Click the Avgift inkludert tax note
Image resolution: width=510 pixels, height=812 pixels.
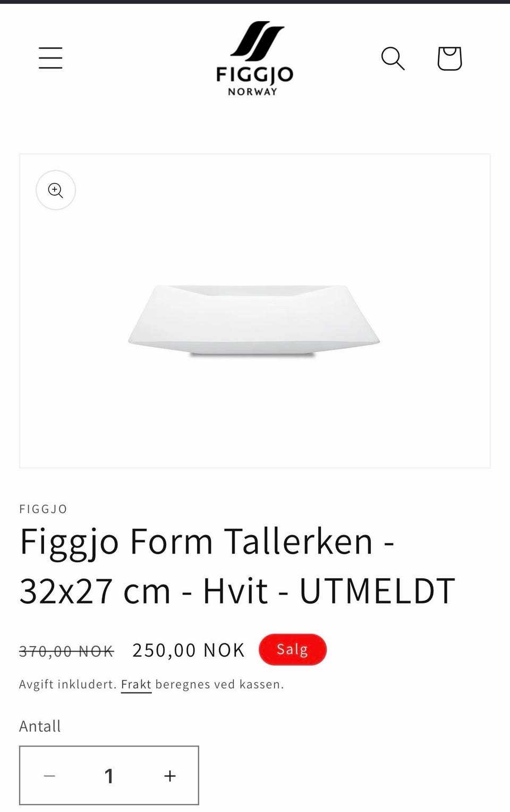[68, 684]
